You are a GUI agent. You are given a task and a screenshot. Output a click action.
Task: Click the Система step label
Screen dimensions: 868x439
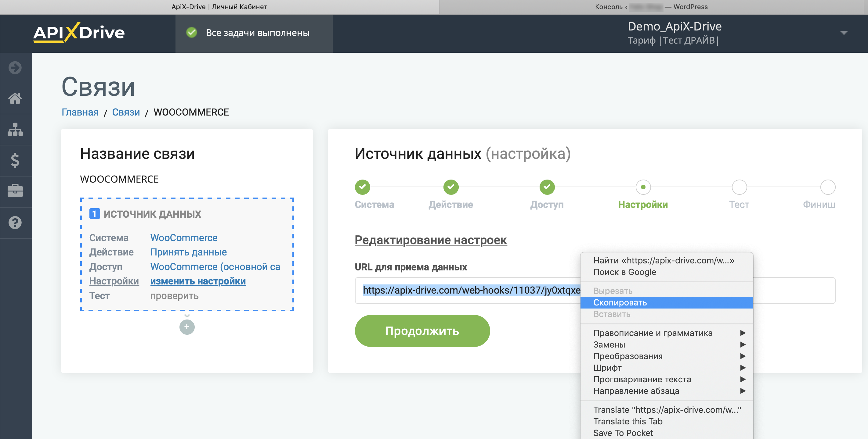(374, 204)
